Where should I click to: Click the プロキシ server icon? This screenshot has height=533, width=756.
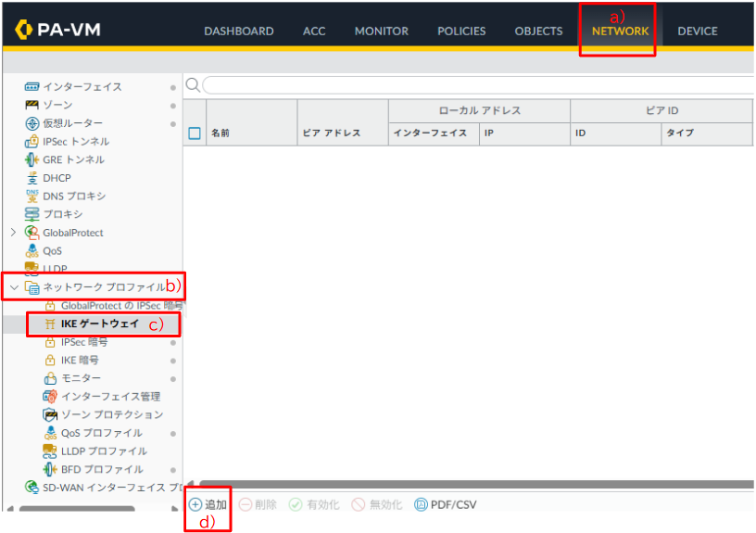(x=31, y=214)
